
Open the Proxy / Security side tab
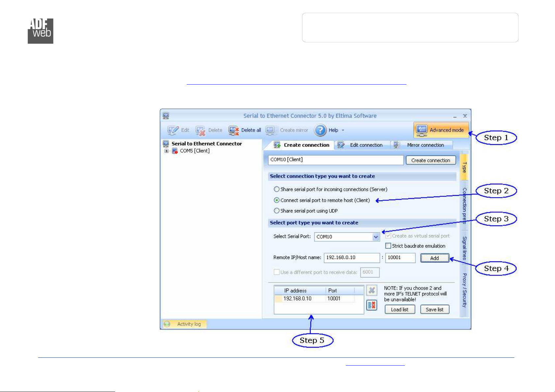click(464, 291)
